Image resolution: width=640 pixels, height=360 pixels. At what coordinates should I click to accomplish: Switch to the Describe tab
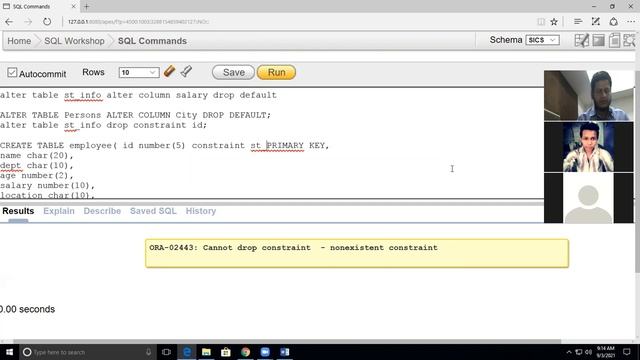[x=102, y=211]
